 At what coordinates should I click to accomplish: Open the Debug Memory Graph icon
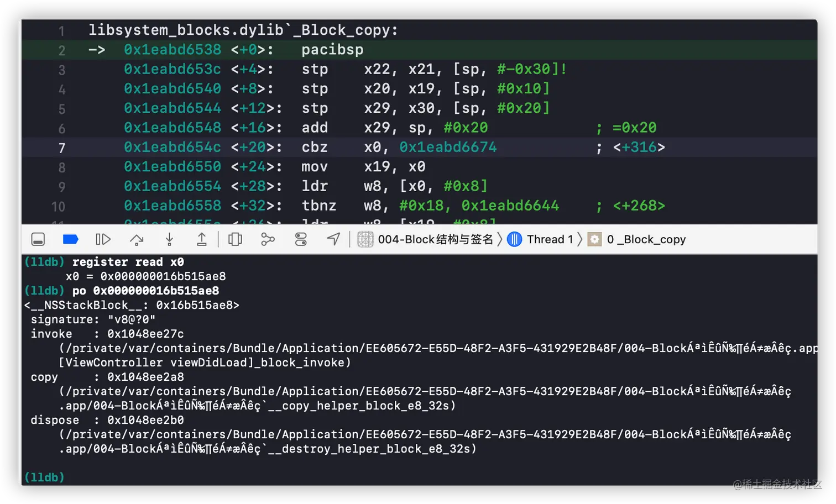click(x=268, y=239)
